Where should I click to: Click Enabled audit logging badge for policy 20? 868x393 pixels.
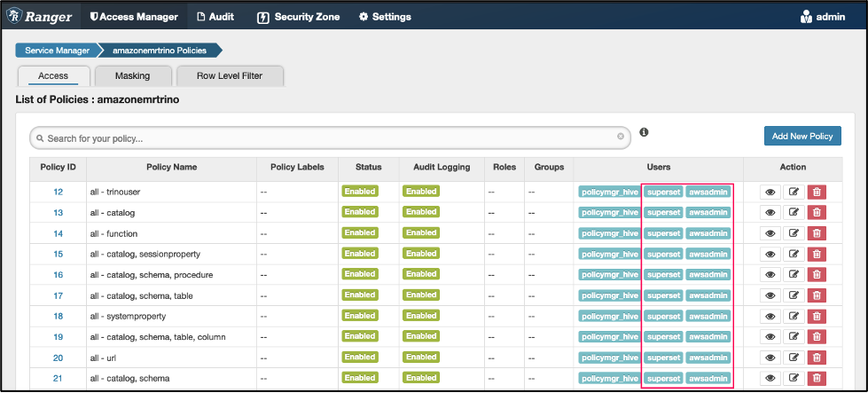(421, 357)
